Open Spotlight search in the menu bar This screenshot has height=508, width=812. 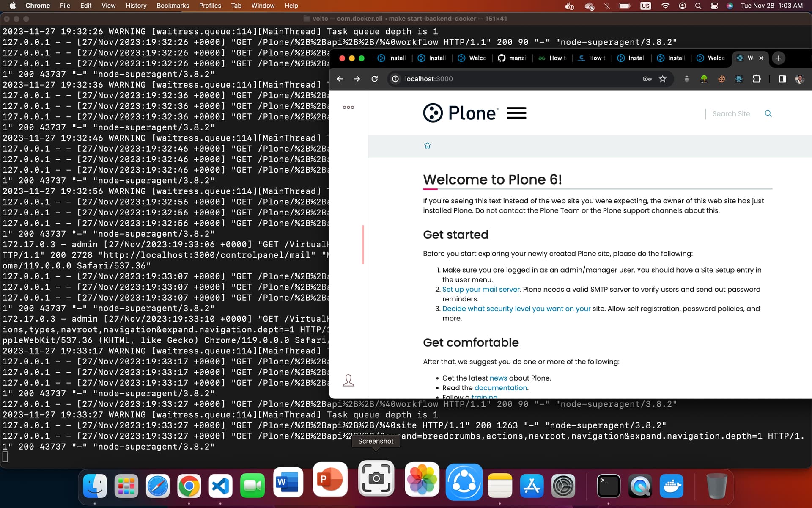pyautogui.click(x=698, y=6)
